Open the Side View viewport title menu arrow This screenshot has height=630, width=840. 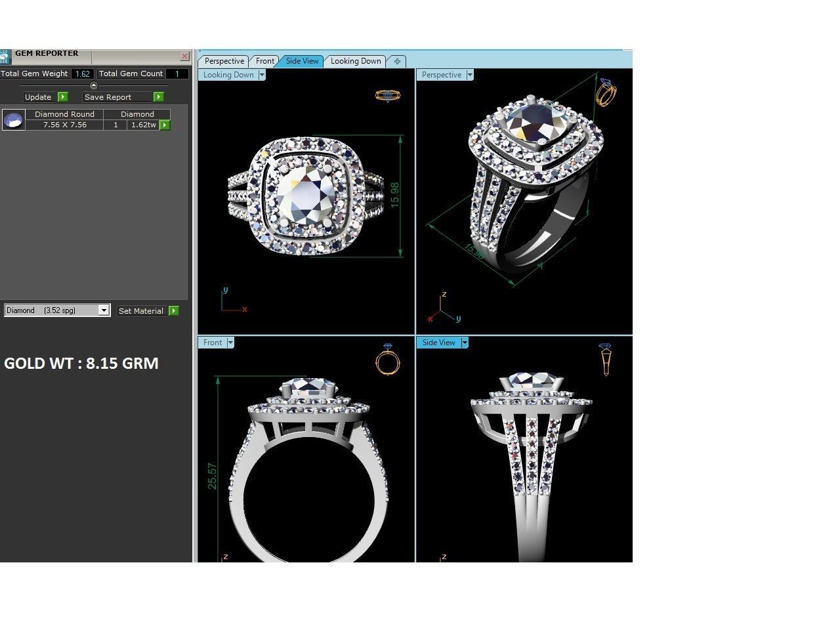(x=465, y=343)
